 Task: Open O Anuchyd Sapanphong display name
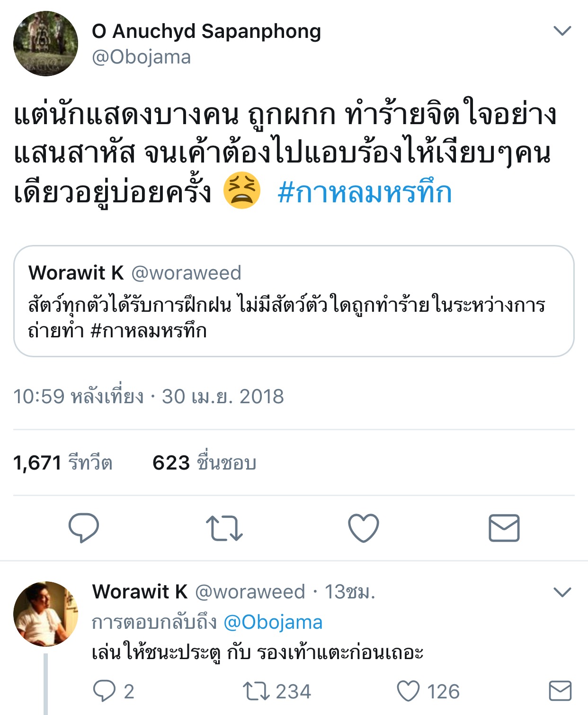[206, 31]
